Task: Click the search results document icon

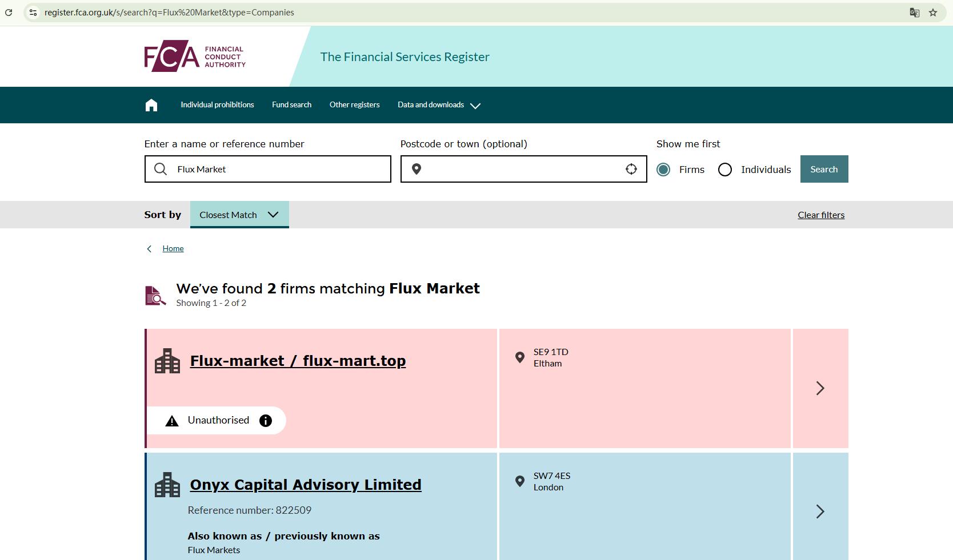Action: coord(155,296)
